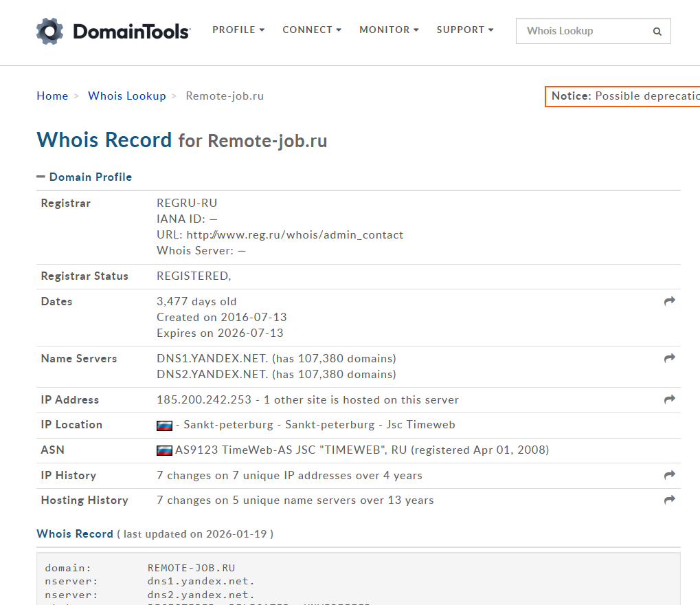Click the DNS1.YANDEX.NET. name server entry
The height and width of the screenshot is (605, 700).
pyautogui.click(x=276, y=358)
